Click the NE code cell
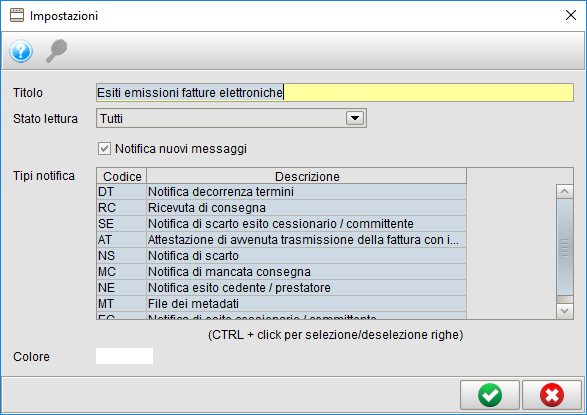Image resolution: width=587 pixels, height=415 pixels. [x=122, y=288]
